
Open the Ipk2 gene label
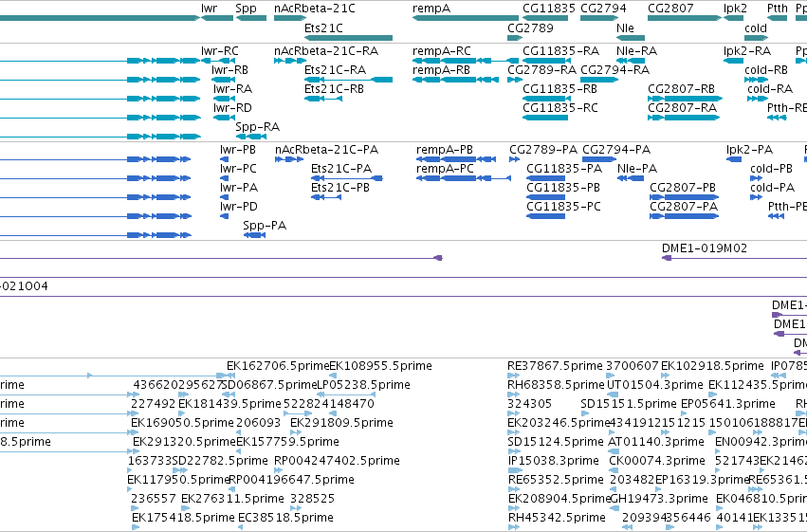pyautogui.click(x=735, y=9)
